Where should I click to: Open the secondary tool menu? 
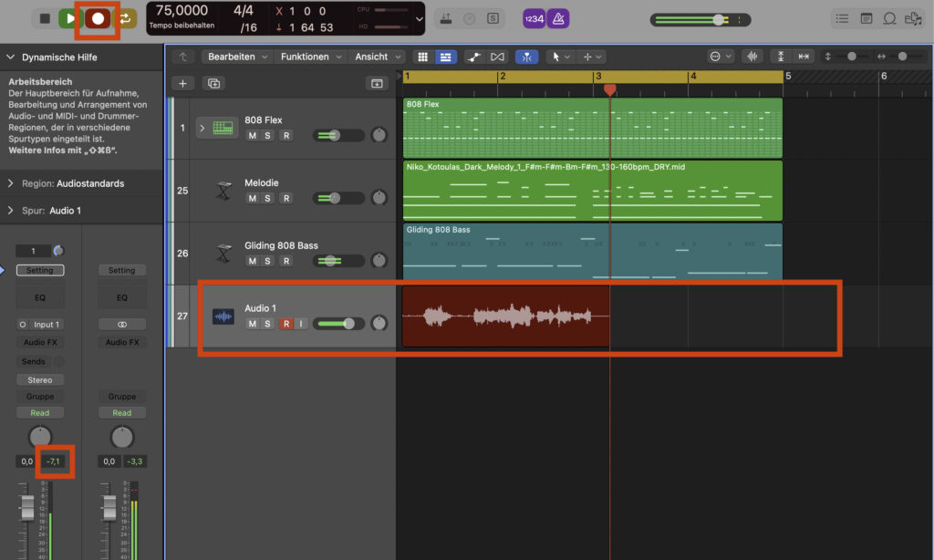click(592, 57)
